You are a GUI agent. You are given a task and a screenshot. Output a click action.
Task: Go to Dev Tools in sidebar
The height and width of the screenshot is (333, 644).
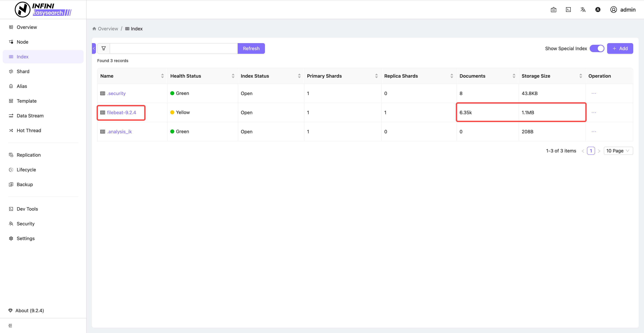[27, 209]
